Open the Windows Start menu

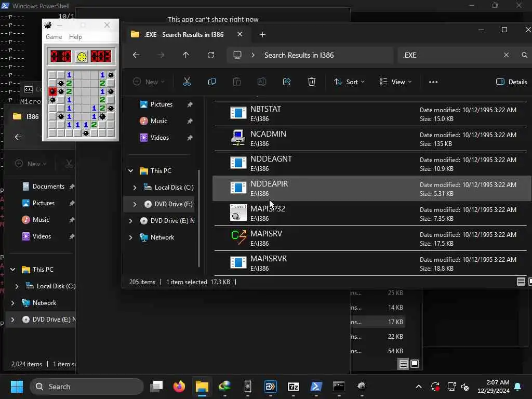(17, 387)
